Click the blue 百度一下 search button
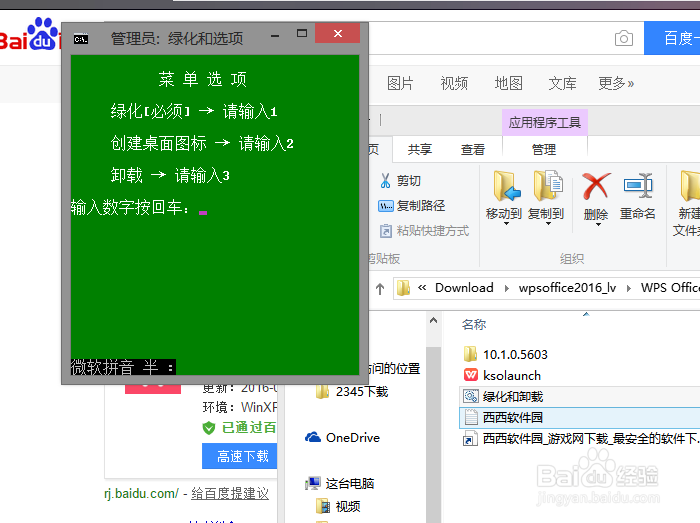This screenshot has height=523, width=700. coord(672,38)
